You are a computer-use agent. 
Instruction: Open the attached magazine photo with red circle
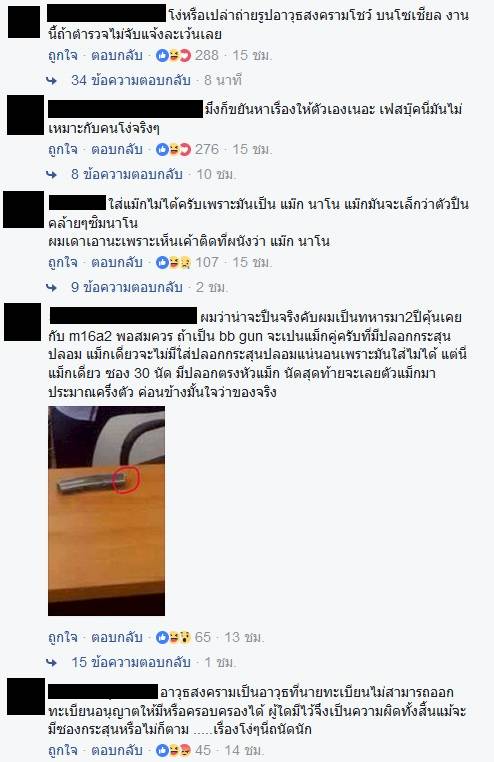(106, 511)
